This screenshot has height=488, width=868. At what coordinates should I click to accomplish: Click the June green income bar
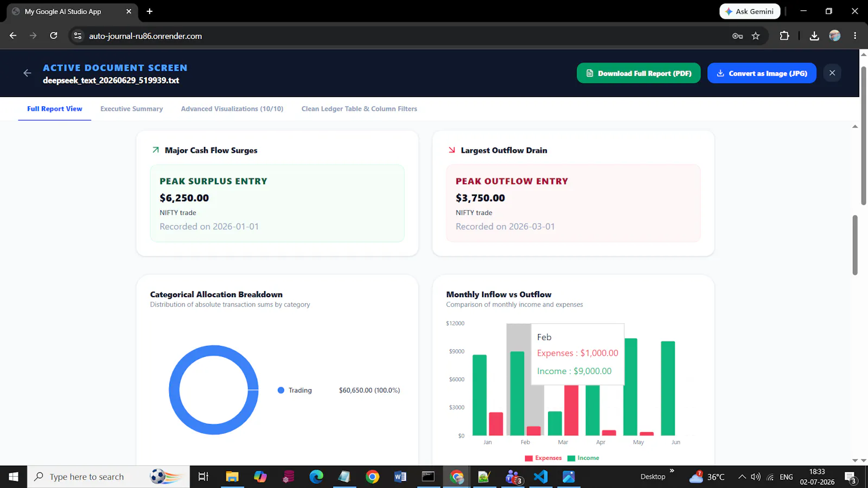668,388
